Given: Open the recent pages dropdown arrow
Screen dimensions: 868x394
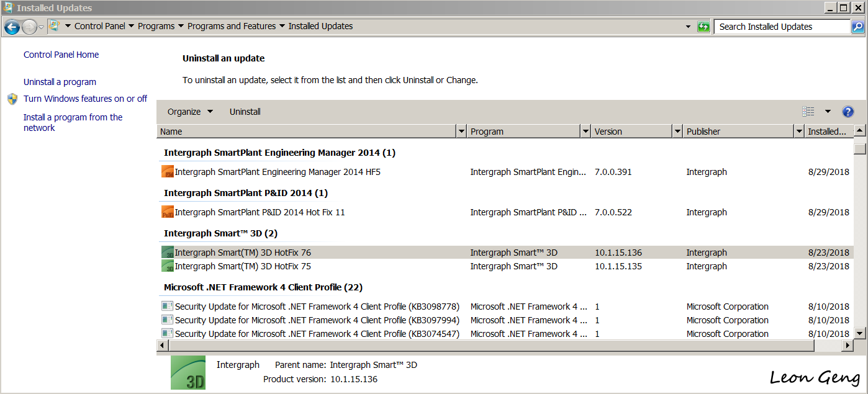Looking at the screenshot, I should pos(41,27).
